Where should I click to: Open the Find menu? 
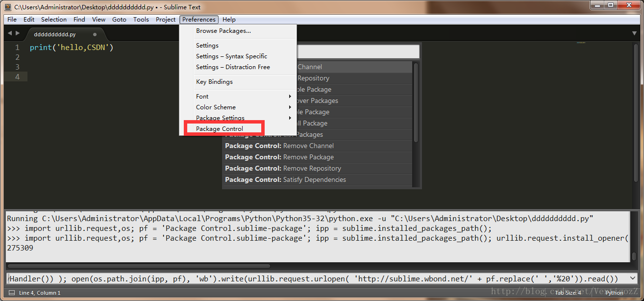79,20
